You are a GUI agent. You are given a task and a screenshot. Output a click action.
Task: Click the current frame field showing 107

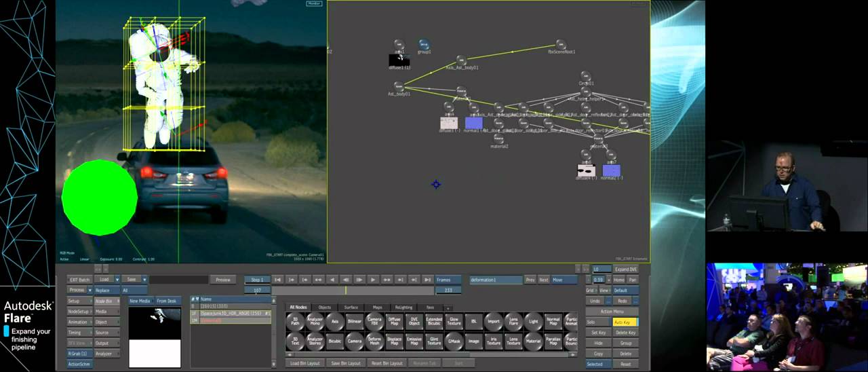coord(257,290)
